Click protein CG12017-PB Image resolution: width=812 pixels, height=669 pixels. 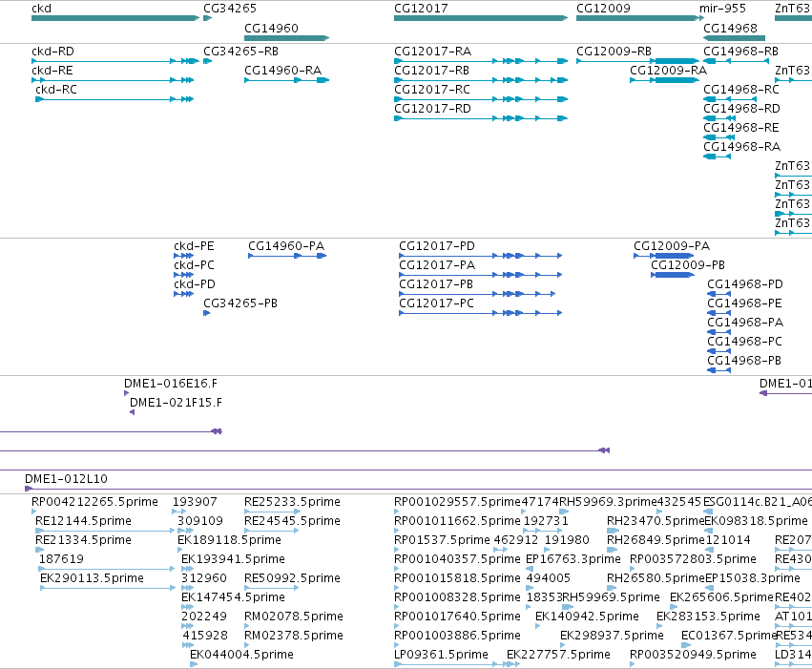[436, 284]
